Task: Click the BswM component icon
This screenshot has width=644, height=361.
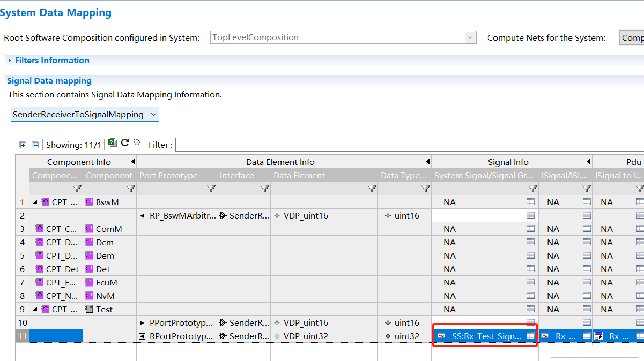Action: 90,202
